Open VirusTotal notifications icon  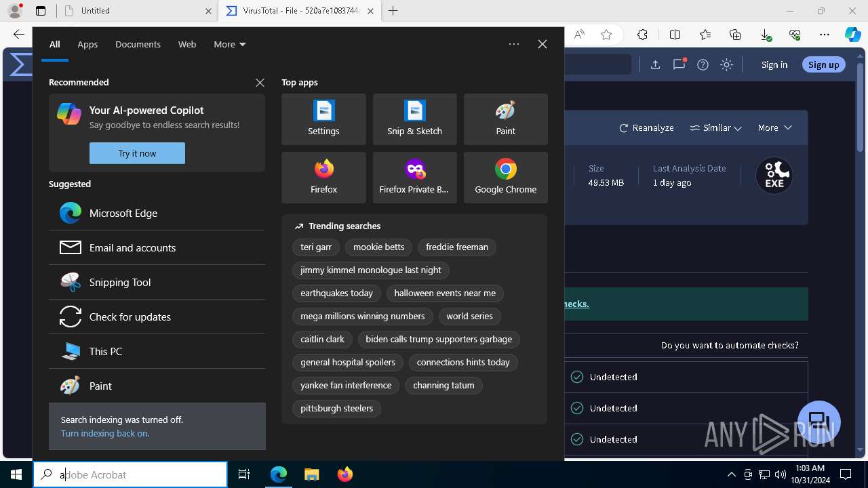point(679,64)
